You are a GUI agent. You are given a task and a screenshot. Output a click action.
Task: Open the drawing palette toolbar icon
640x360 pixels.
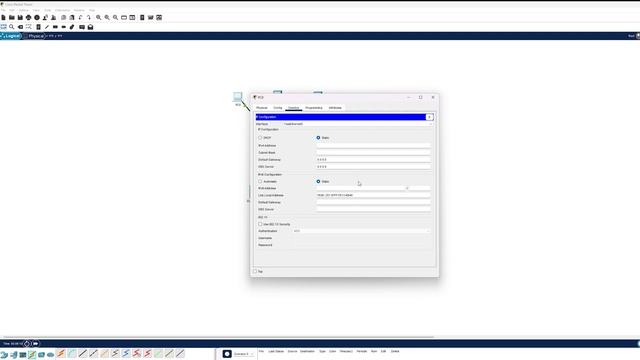point(124,18)
